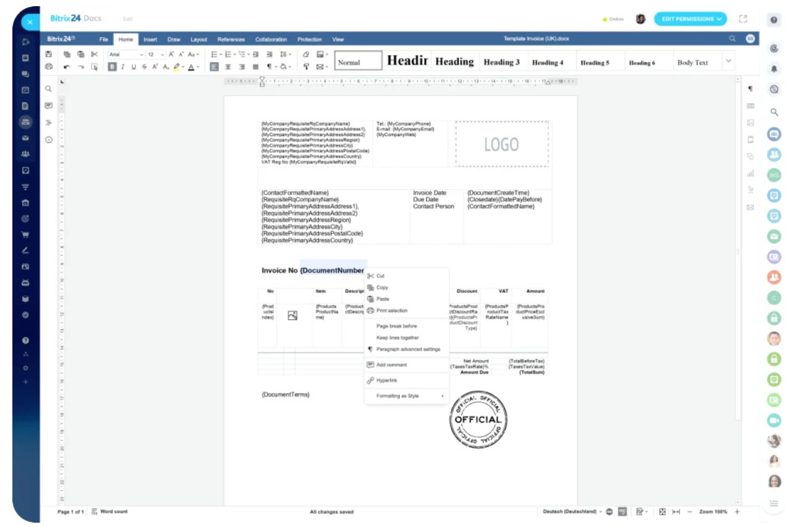Open the EDIT PERMISSIONS dropdown button
This screenshot has height=527, width=812.
pos(691,19)
